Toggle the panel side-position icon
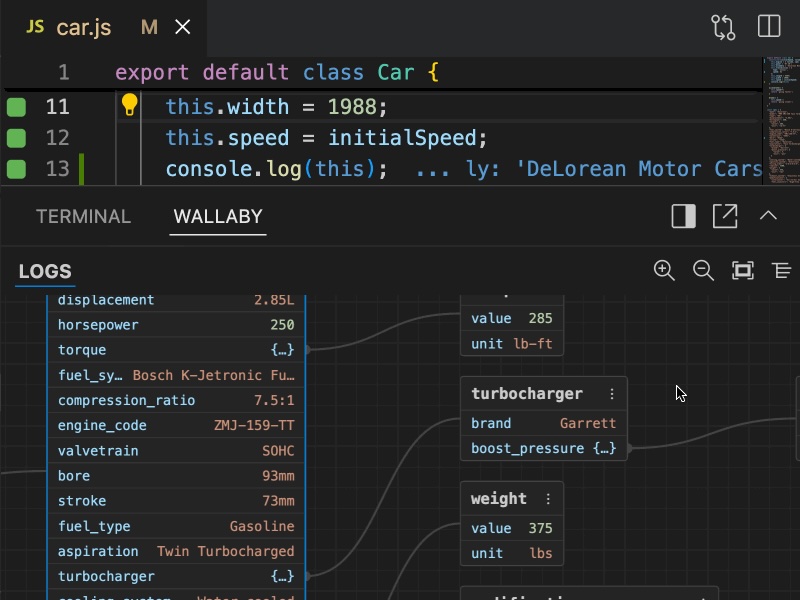This screenshot has height=600, width=800. click(684, 216)
